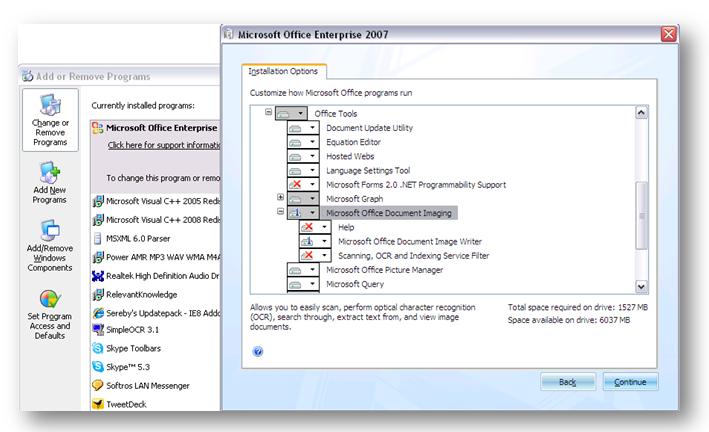Open install state dropdown for Language Settings Tool
Viewport: 709px width, 432px height.
(x=303, y=171)
